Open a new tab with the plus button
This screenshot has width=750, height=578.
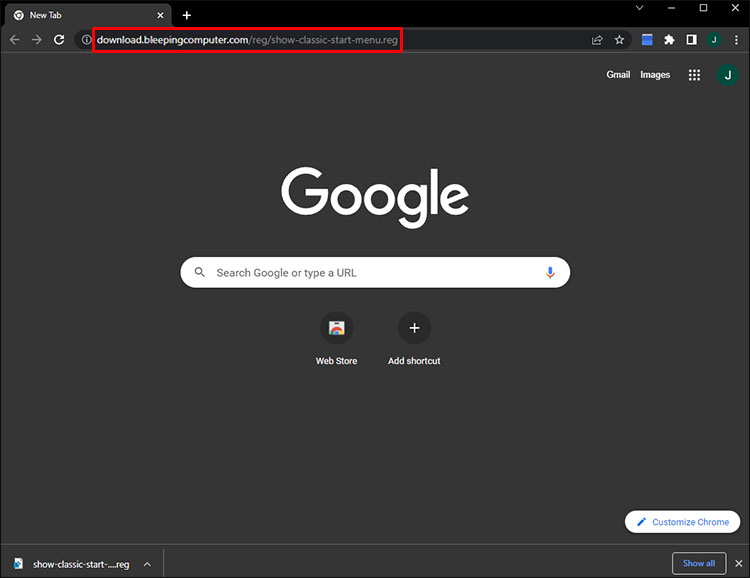click(187, 15)
